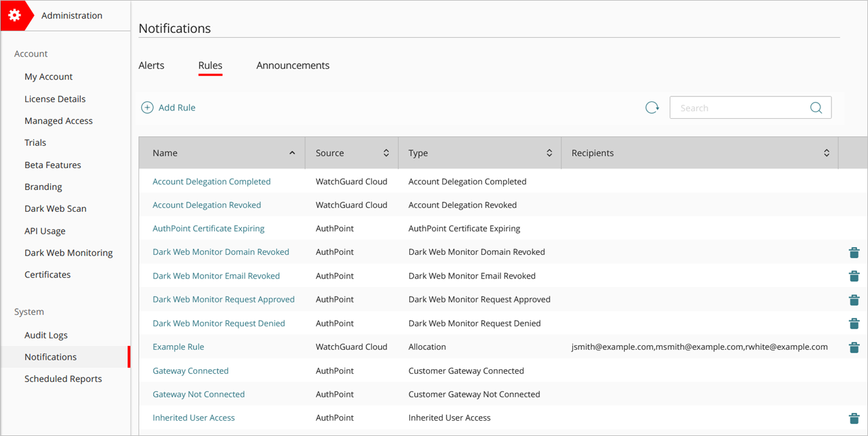
Task: Select Dark Web Scan in the sidebar
Action: pos(55,208)
